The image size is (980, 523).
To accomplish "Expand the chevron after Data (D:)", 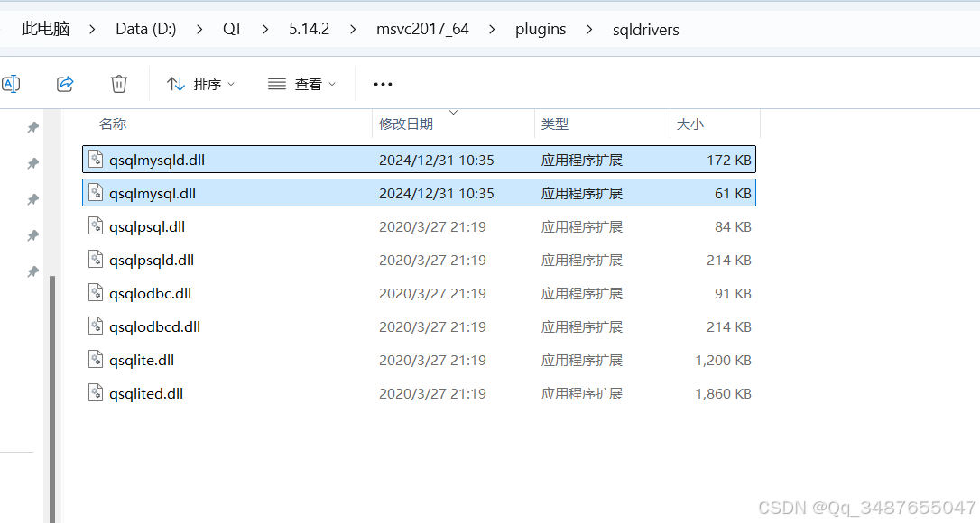I will point(199,30).
